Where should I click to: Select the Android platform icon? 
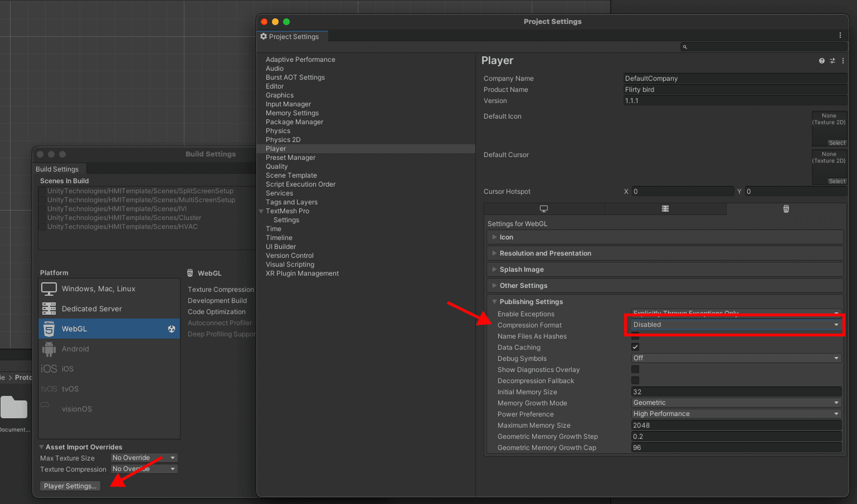(x=49, y=349)
